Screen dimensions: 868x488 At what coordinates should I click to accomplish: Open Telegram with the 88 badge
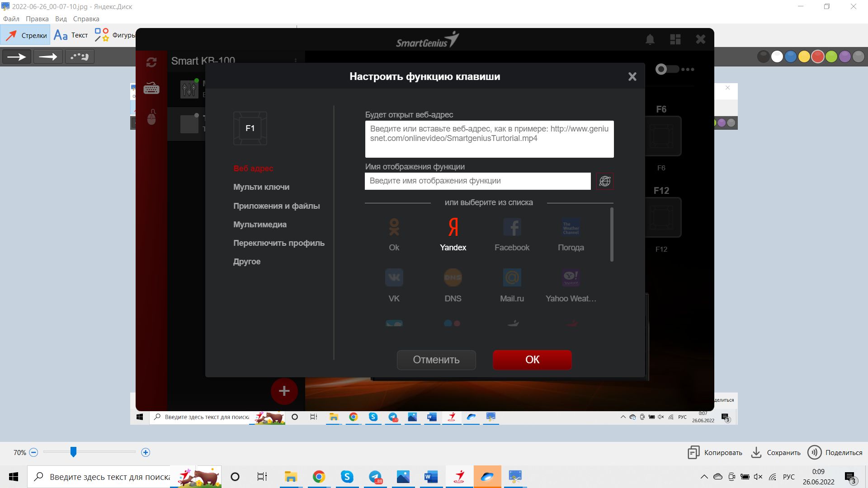pos(375,477)
